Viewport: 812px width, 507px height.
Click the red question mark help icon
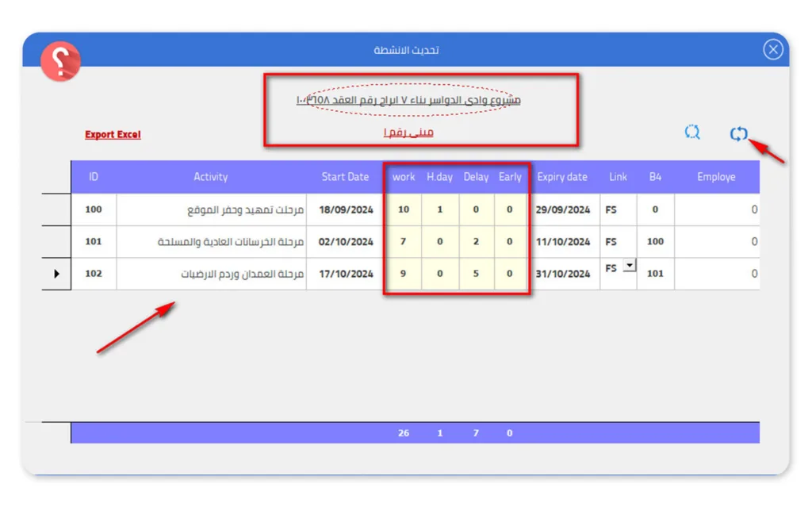(60, 61)
